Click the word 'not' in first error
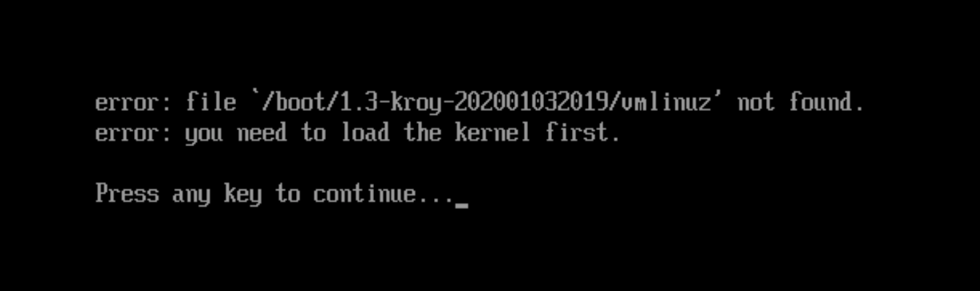Screen dimensions: 980x291 pyautogui.click(x=755, y=103)
